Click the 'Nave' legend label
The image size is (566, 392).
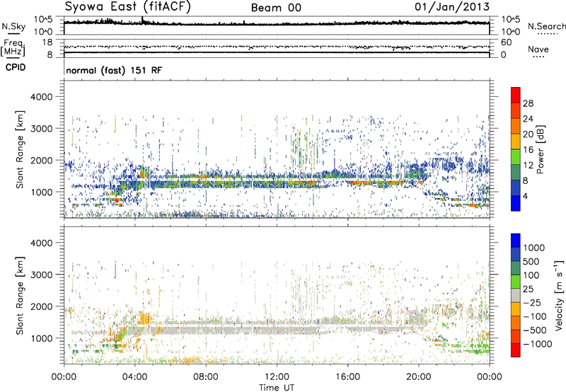click(538, 50)
